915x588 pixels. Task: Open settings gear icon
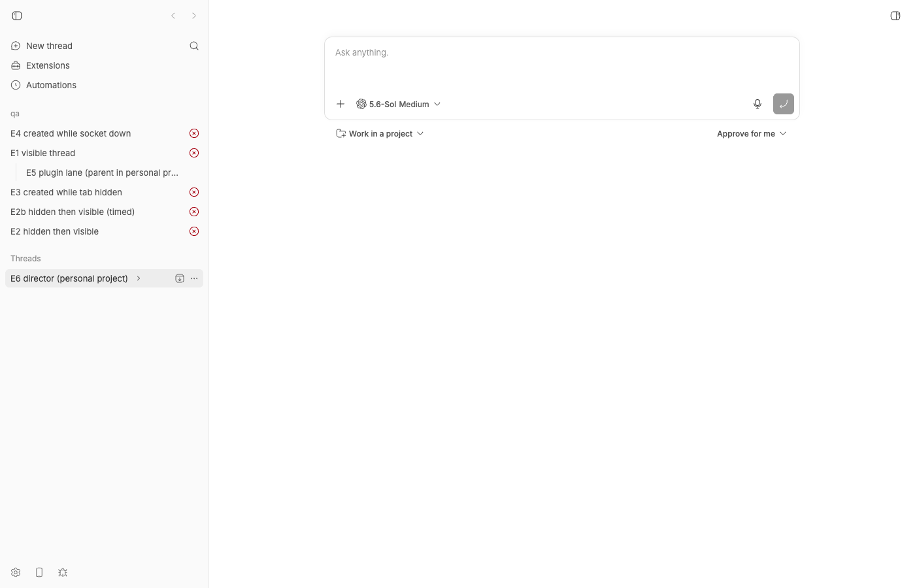click(16, 572)
